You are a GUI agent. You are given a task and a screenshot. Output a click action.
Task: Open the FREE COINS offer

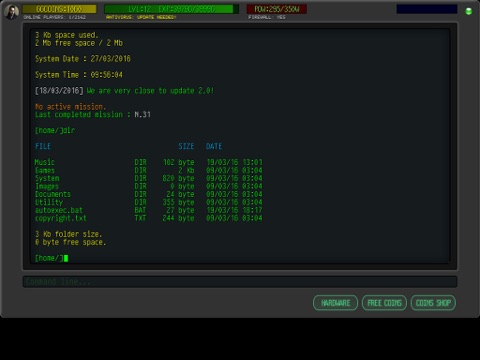click(x=384, y=303)
